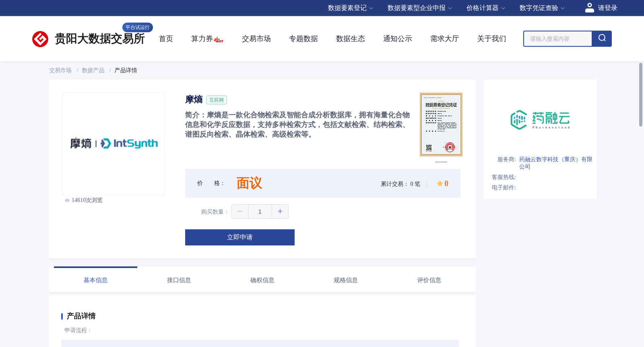Decrease purchase quantity with minus button
The height and width of the screenshot is (347, 644).
coord(240,212)
